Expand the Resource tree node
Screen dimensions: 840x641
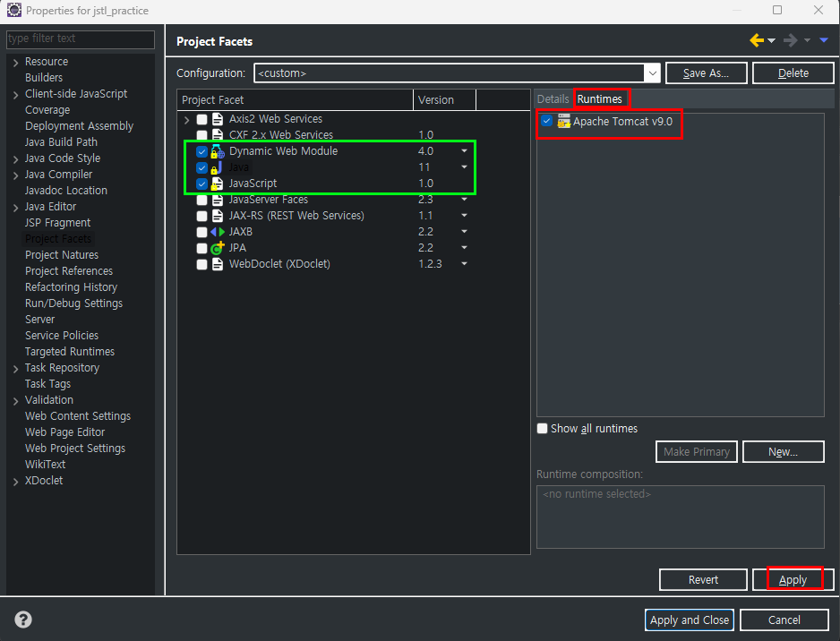point(15,63)
